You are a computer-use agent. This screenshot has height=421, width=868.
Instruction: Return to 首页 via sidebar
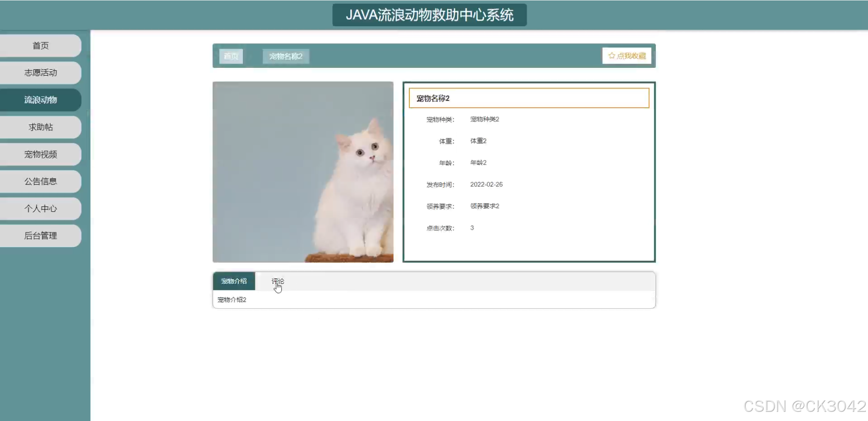[40, 45]
